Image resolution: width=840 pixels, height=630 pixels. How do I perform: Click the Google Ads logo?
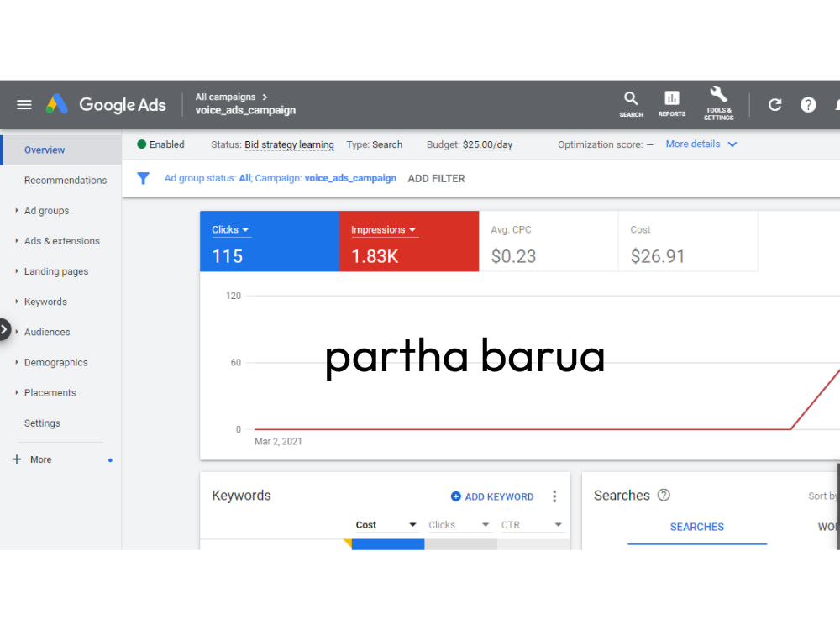point(106,104)
